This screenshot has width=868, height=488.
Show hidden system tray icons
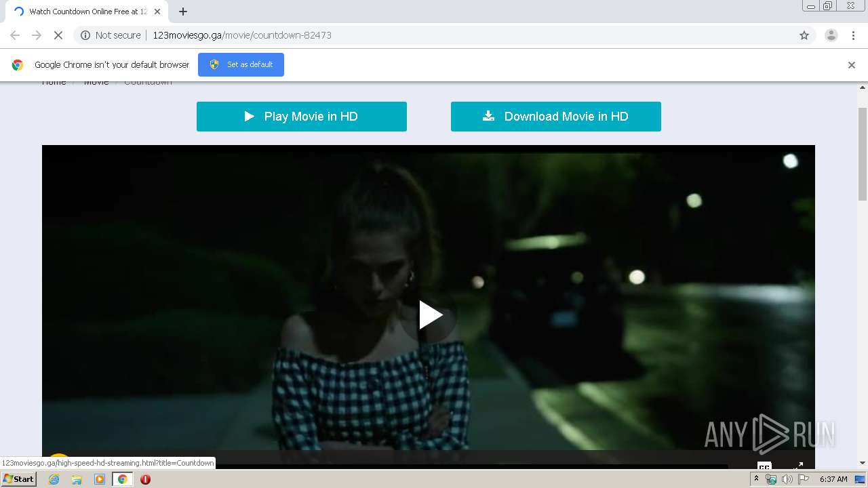tap(756, 479)
